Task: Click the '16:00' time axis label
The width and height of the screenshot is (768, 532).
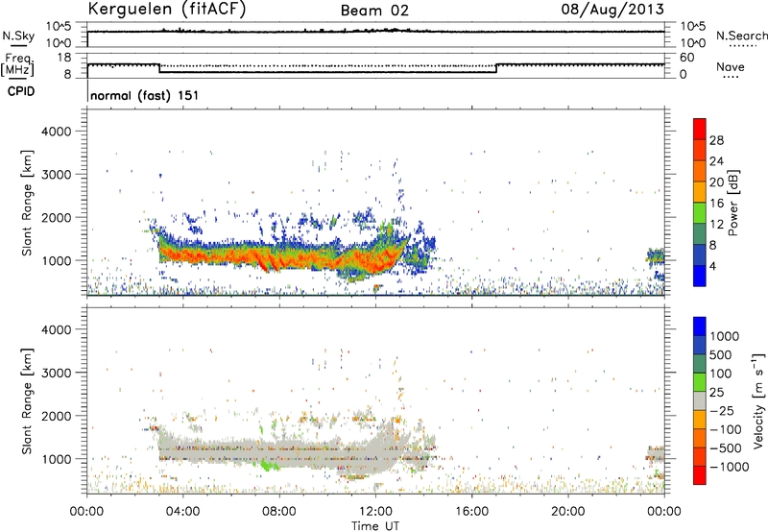Action: pyautogui.click(x=471, y=512)
